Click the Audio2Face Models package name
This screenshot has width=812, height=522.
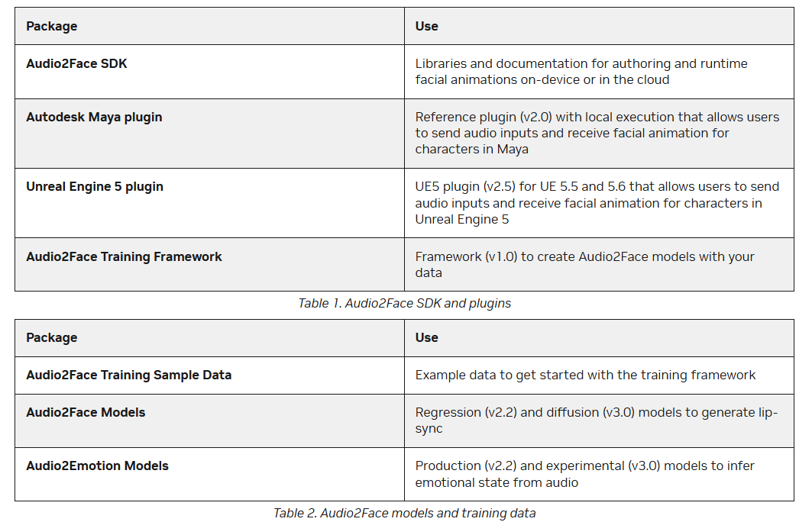click(86, 412)
